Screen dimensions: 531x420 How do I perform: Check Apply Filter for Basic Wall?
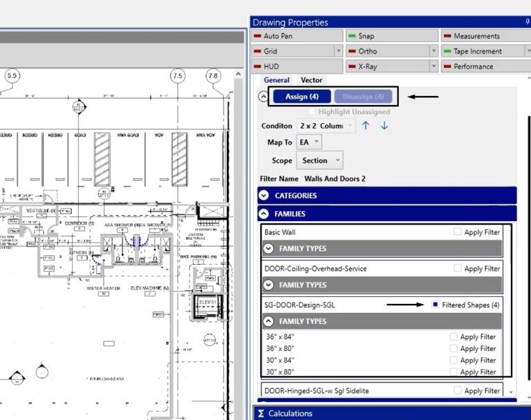(x=458, y=232)
